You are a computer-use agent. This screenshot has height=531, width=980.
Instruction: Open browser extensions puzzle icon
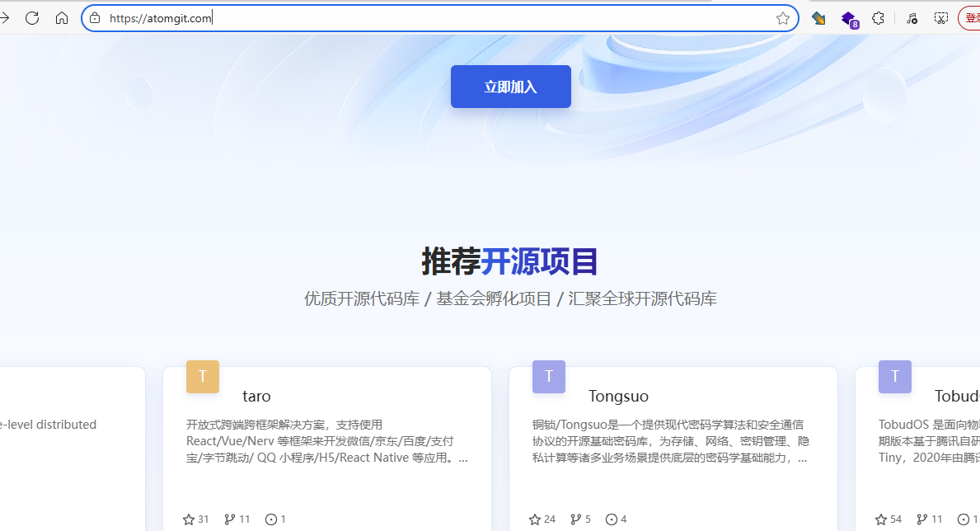(878, 18)
